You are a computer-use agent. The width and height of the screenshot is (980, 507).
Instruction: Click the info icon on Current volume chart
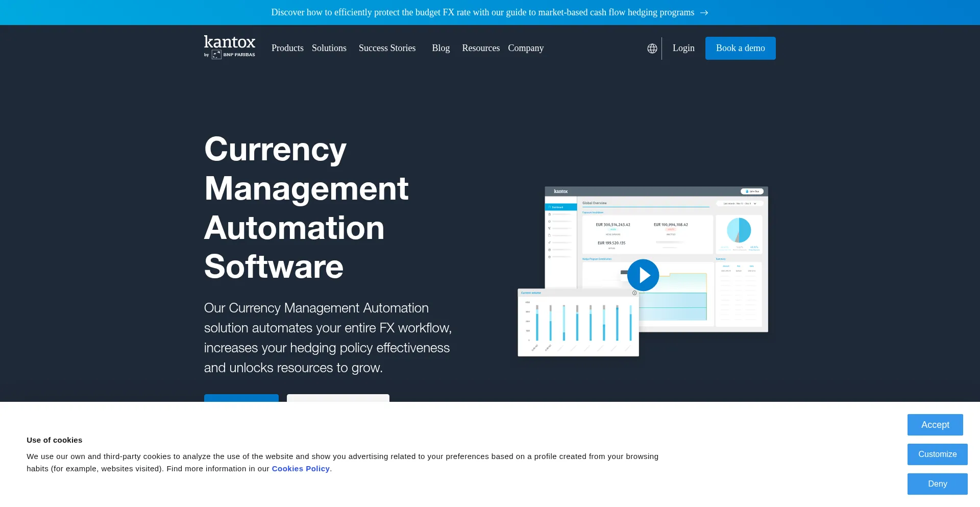(x=634, y=293)
